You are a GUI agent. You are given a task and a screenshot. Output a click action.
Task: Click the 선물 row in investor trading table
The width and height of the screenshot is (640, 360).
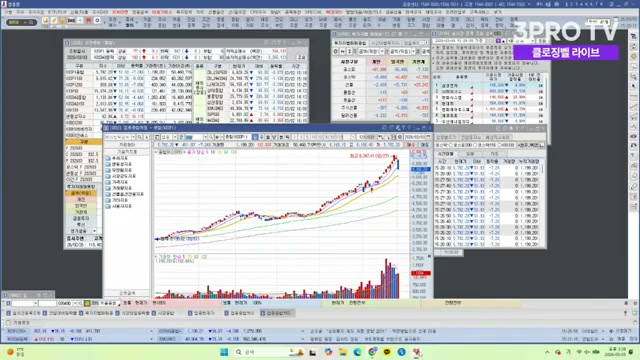381,85
